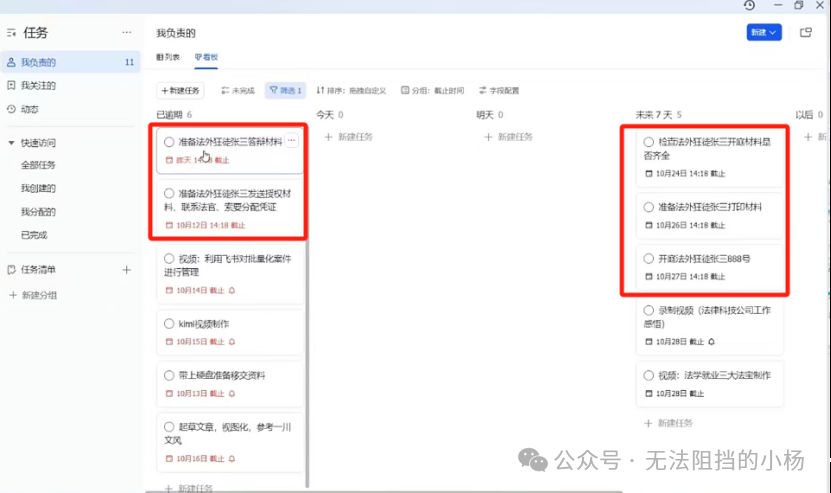
Task: Open 我创建的 under quick access
Action: [x=38, y=188]
